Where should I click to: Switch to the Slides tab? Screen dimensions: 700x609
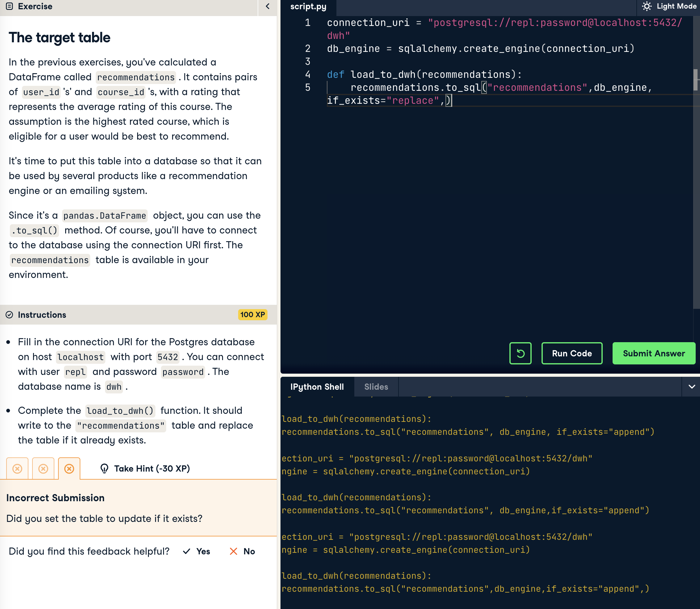coord(376,387)
